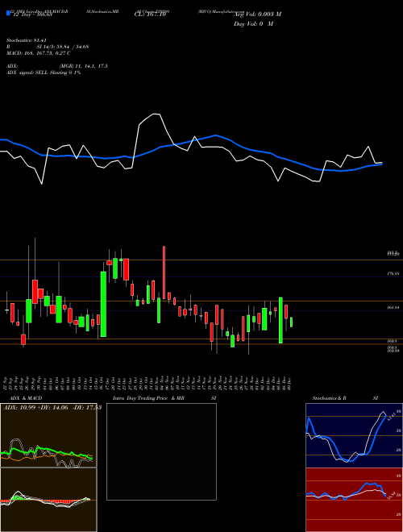Open the red RSI mini chart
403x532 pixels.
click(x=354, y=500)
